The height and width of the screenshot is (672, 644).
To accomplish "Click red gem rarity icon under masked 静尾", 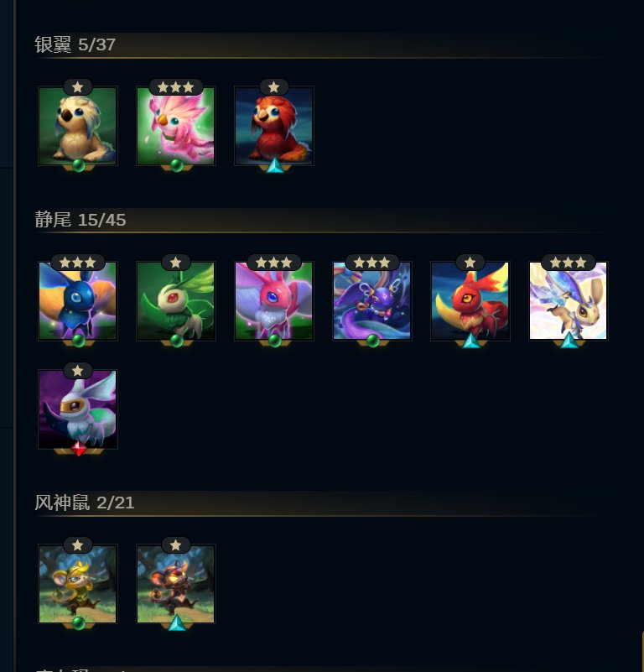I will coord(79,449).
